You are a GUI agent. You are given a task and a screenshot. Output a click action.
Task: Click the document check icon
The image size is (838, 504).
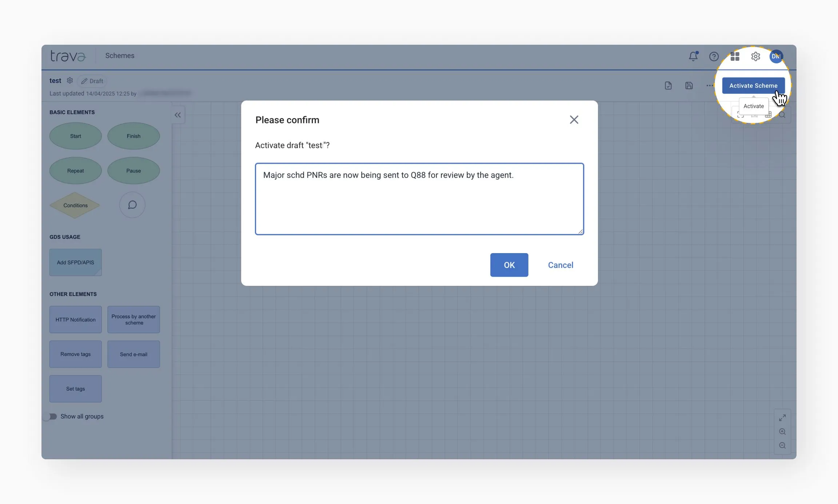tap(668, 85)
